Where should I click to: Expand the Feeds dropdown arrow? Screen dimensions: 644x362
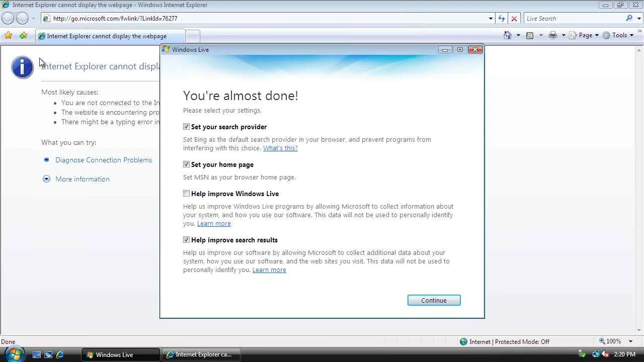tap(541, 35)
